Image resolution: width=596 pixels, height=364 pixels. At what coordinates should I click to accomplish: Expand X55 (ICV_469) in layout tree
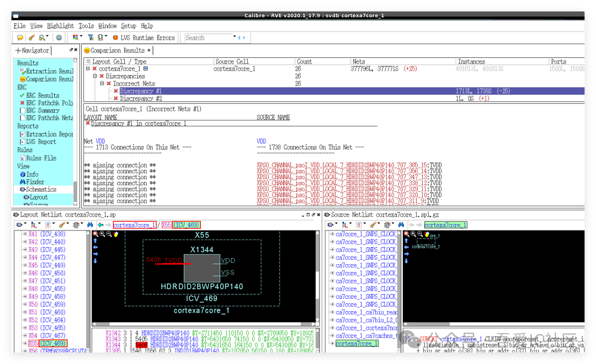[x=25, y=344]
